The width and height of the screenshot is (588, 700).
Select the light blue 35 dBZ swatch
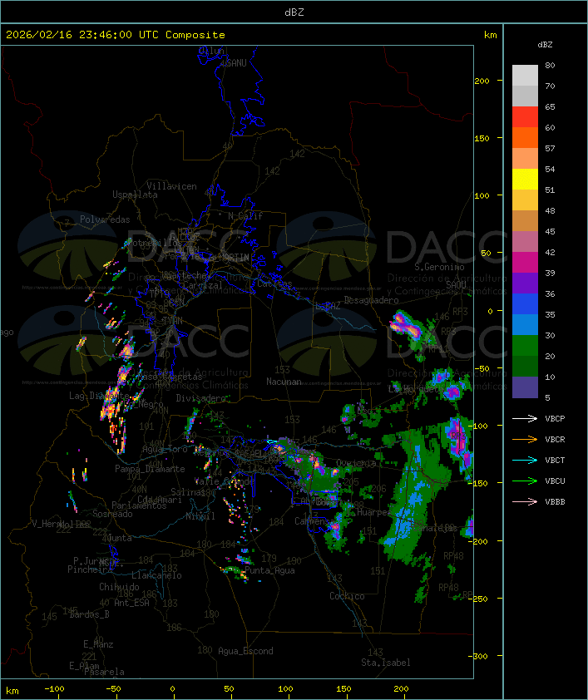(x=525, y=324)
